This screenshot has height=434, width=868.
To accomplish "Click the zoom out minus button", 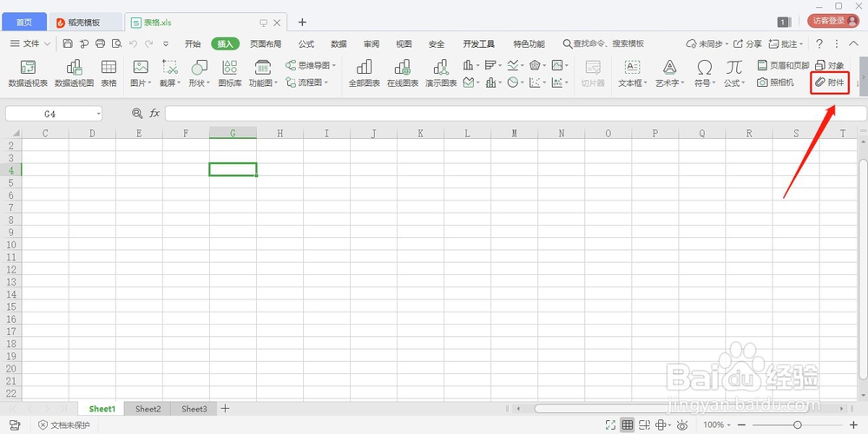I will (742, 425).
